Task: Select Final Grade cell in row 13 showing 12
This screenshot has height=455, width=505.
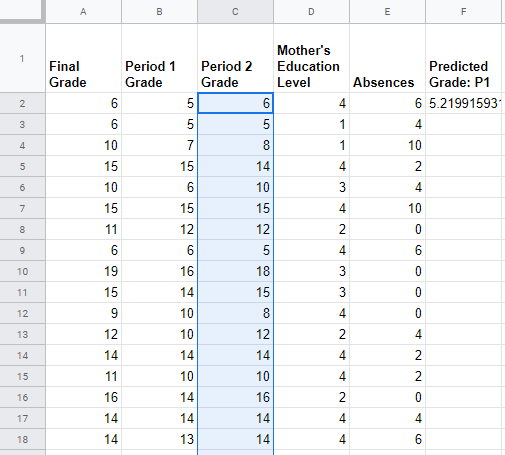Action: pos(83,334)
